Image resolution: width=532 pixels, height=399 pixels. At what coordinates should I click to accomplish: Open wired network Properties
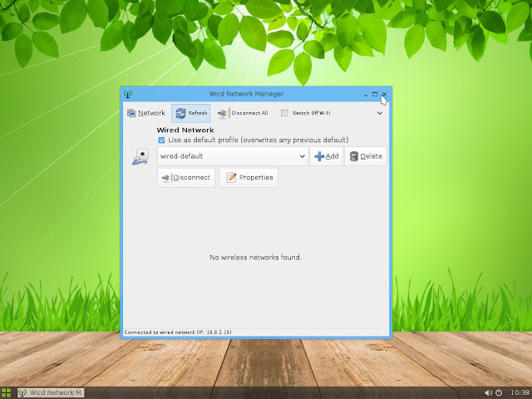249,177
